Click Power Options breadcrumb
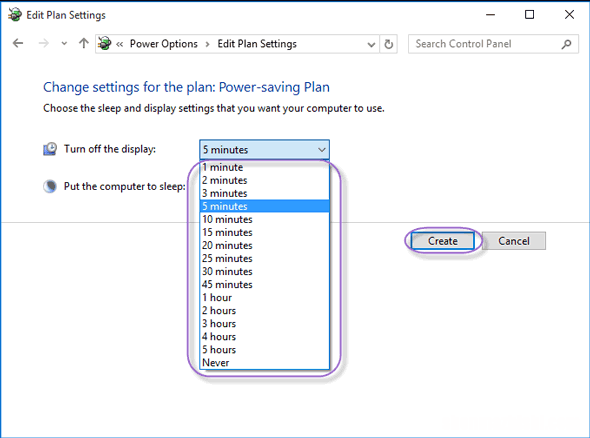 coord(164,44)
